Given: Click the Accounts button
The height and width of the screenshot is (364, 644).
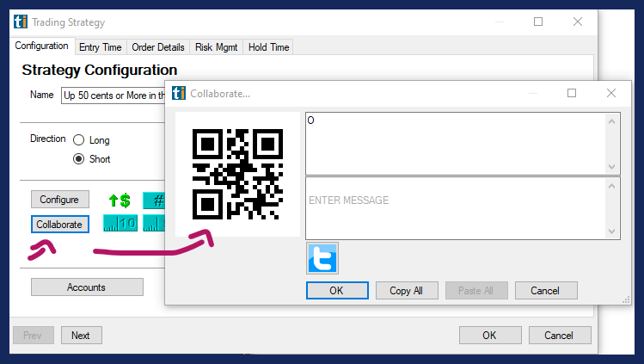Looking at the screenshot, I should (87, 287).
